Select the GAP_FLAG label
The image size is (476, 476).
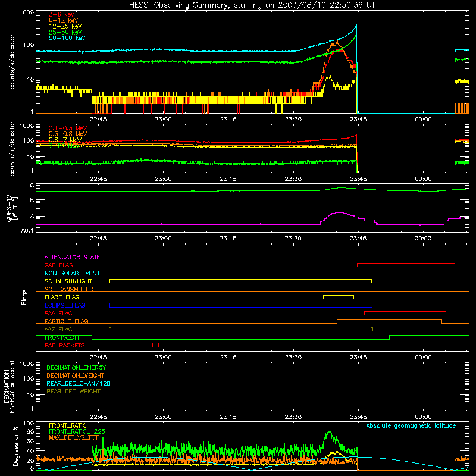tap(58, 265)
